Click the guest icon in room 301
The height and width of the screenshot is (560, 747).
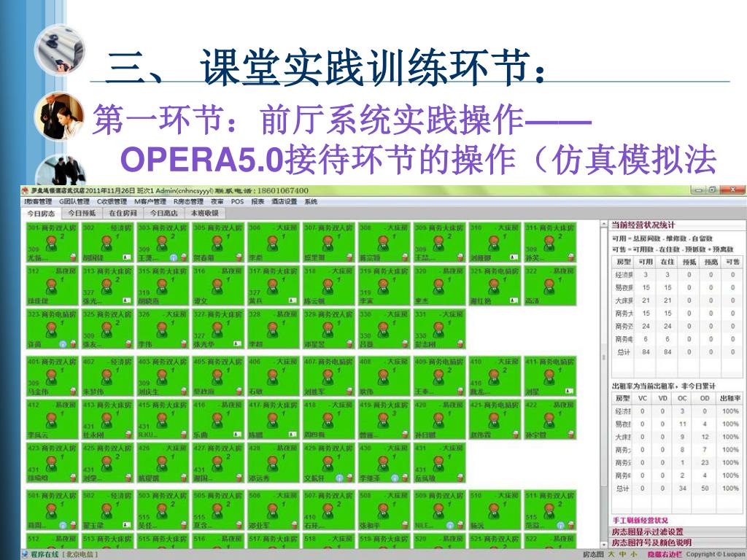pos(52,243)
